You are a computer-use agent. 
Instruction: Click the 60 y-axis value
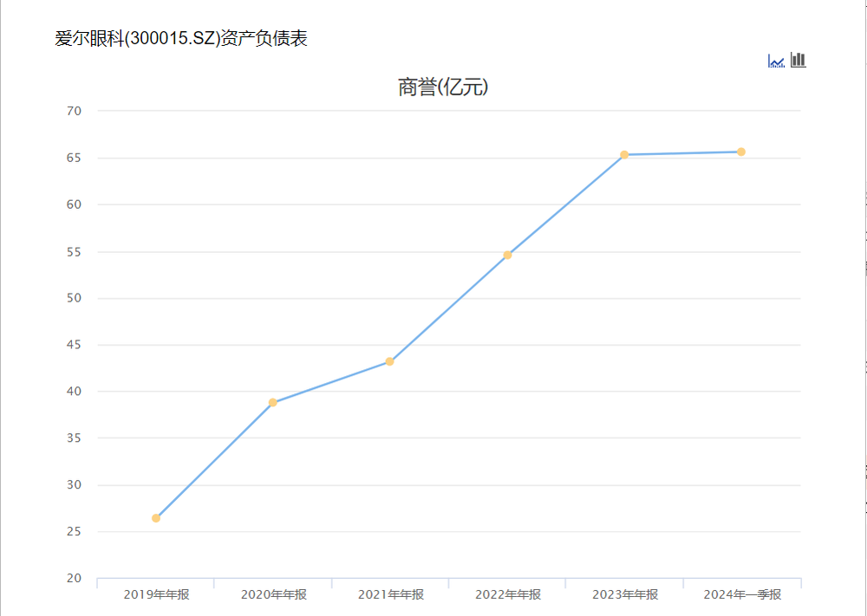(x=74, y=204)
